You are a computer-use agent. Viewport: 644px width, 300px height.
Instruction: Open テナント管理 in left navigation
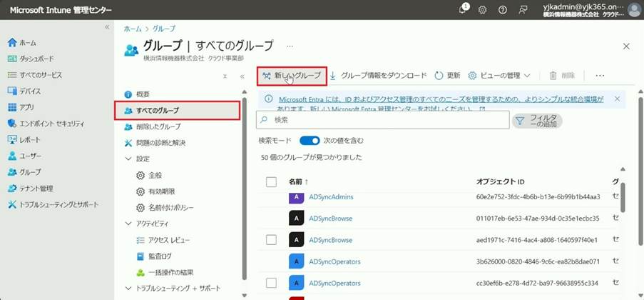[x=31, y=189]
